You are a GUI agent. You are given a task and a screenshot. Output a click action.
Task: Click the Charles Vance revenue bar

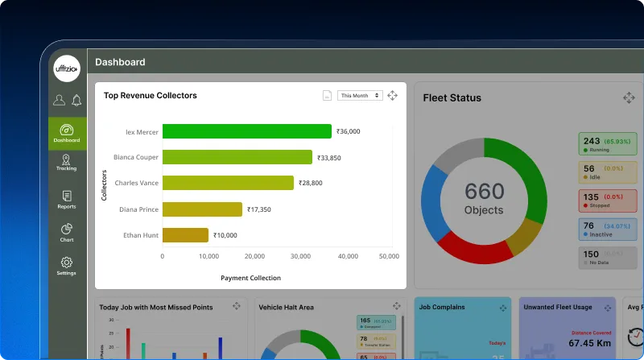coord(228,183)
